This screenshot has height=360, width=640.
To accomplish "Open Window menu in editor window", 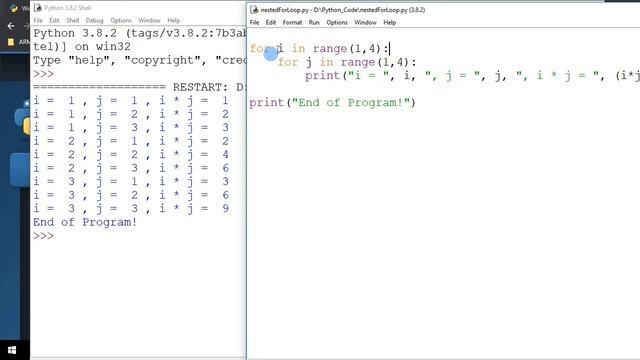I will [365, 22].
